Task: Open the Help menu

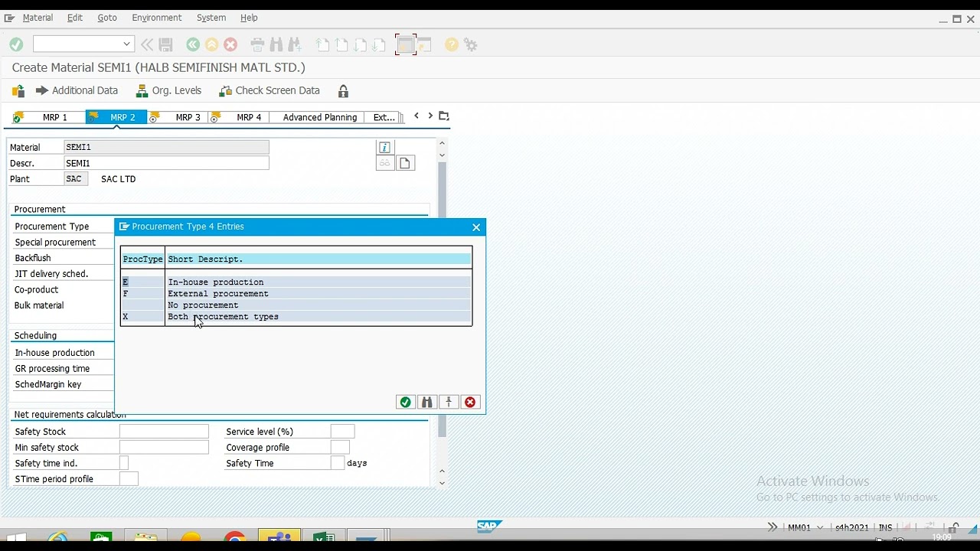Action: (249, 18)
